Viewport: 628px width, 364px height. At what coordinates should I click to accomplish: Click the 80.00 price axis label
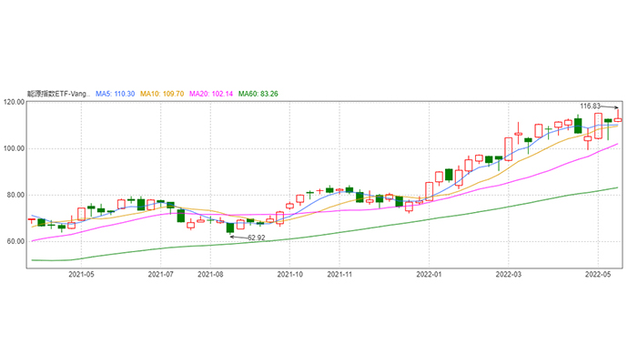pos(14,195)
